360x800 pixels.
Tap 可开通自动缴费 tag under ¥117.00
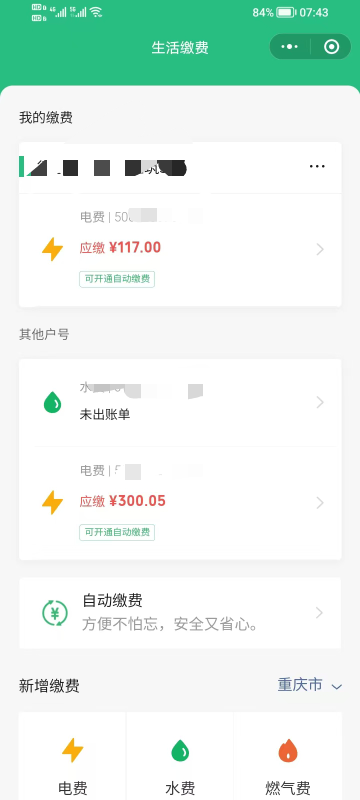coord(117,279)
